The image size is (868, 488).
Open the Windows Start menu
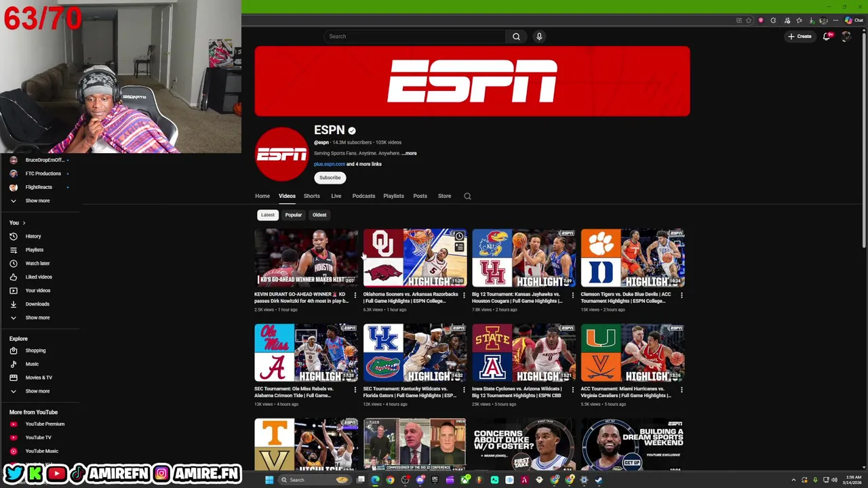[269, 480]
